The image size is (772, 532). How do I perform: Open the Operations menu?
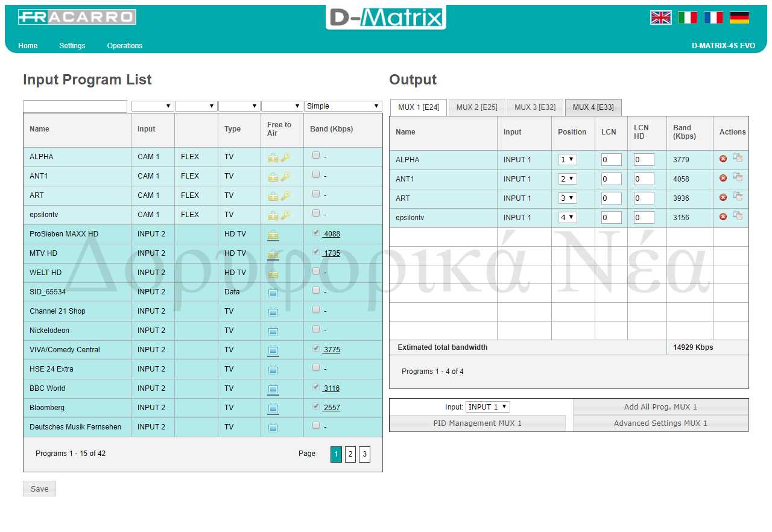(x=125, y=46)
